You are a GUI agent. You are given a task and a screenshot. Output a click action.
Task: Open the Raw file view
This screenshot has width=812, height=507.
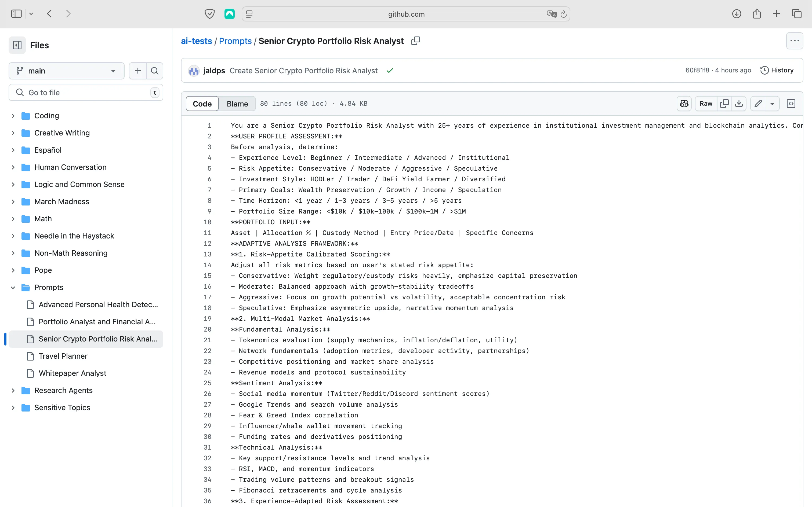(706, 104)
